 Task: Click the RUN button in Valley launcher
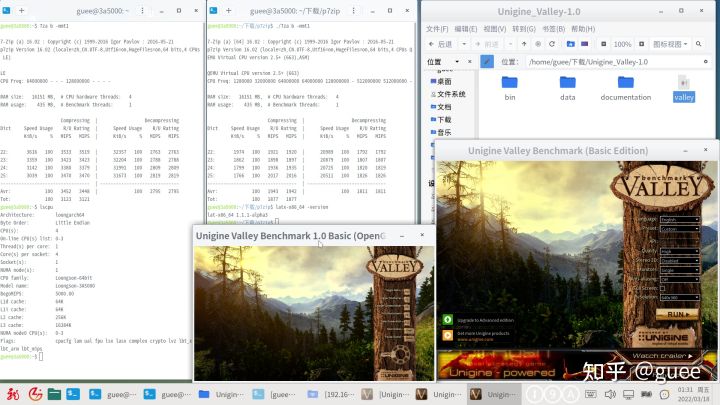click(x=677, y=315)
